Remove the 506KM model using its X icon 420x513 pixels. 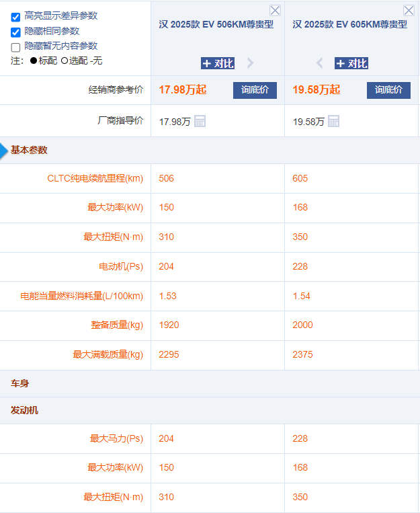(275, 10)
